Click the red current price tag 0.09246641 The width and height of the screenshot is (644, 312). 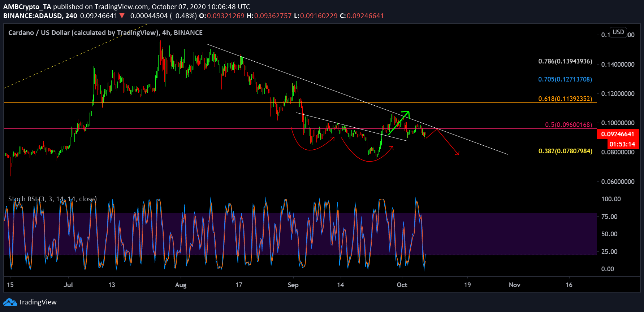click(618, 134)
